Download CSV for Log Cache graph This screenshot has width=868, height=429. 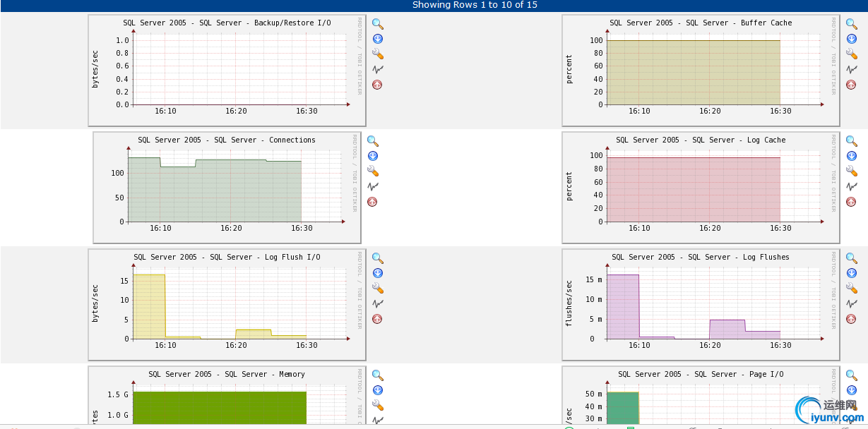point(852,156)
